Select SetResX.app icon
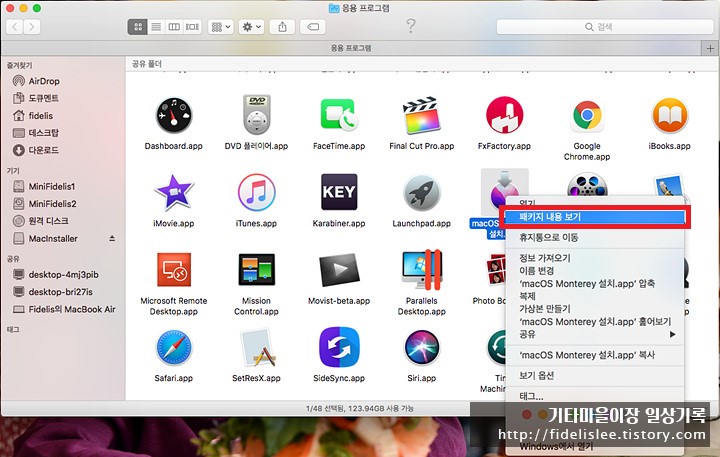This screenshot has height=457, width=720. click(x=258, y=347)
